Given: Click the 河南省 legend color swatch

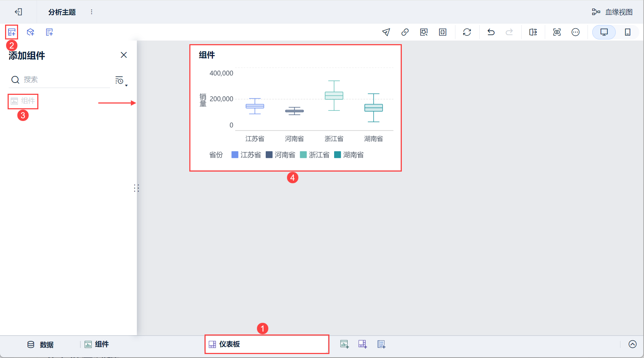Looking at the screenshot, I should tap(269, 155).
